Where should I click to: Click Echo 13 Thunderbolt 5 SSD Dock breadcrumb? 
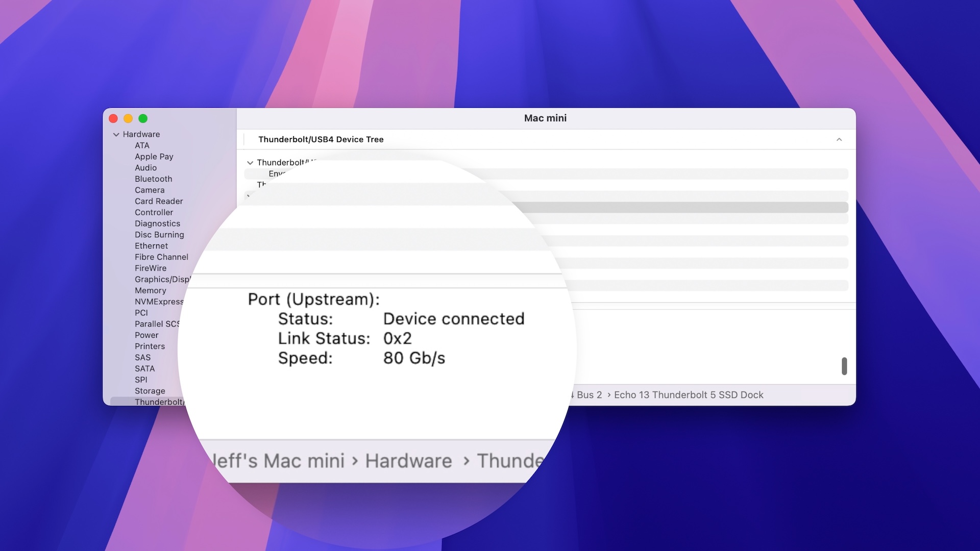[689, 395]
